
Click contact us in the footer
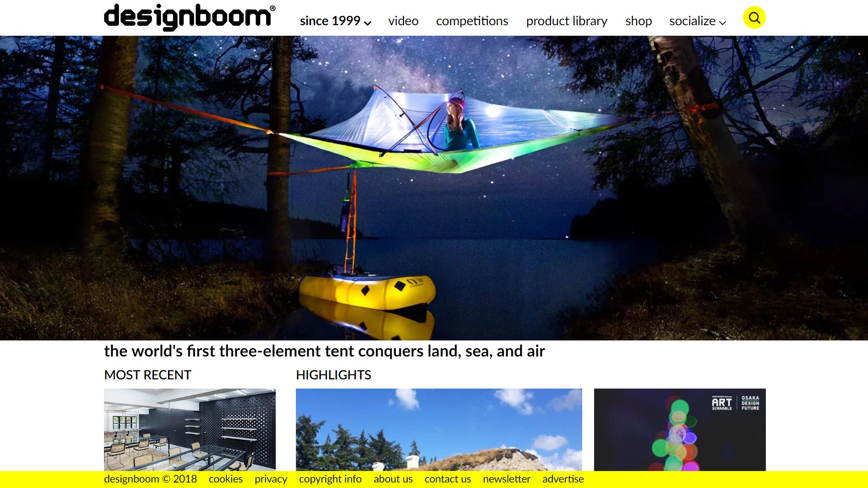coord(448,479)
